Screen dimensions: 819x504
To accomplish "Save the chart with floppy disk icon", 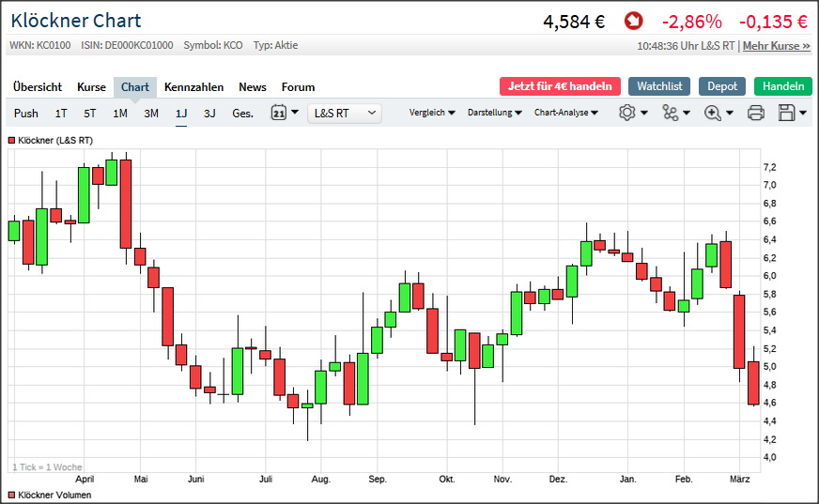I will [786, 113].
